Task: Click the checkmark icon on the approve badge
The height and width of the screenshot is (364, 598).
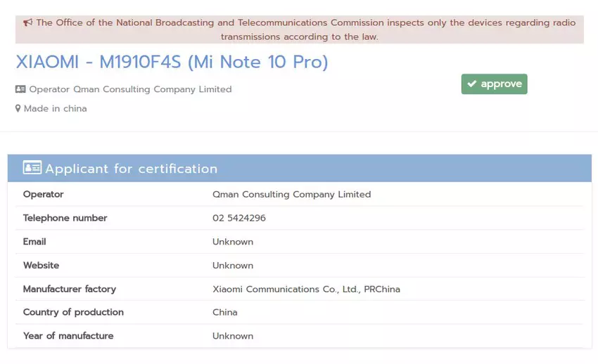Action: click(471, 84)
